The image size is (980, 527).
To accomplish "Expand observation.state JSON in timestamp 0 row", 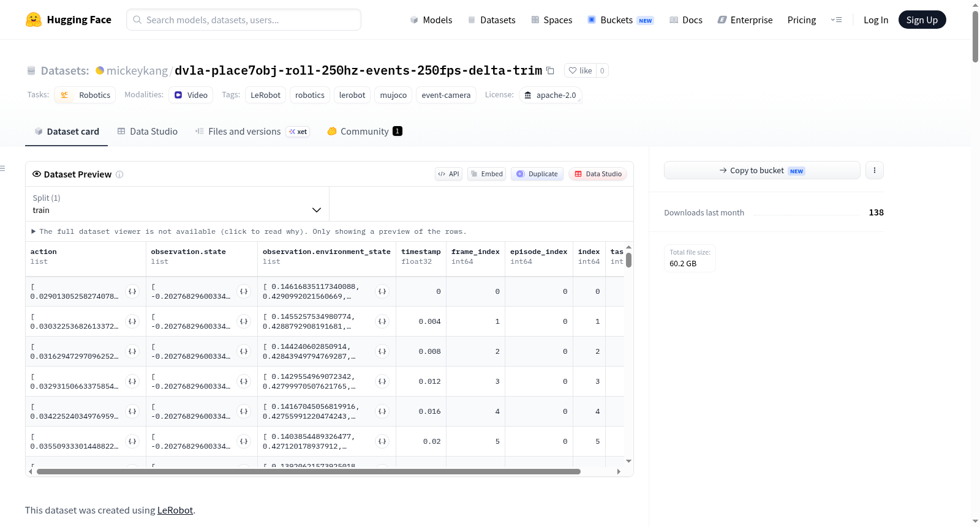I will 244,291.
